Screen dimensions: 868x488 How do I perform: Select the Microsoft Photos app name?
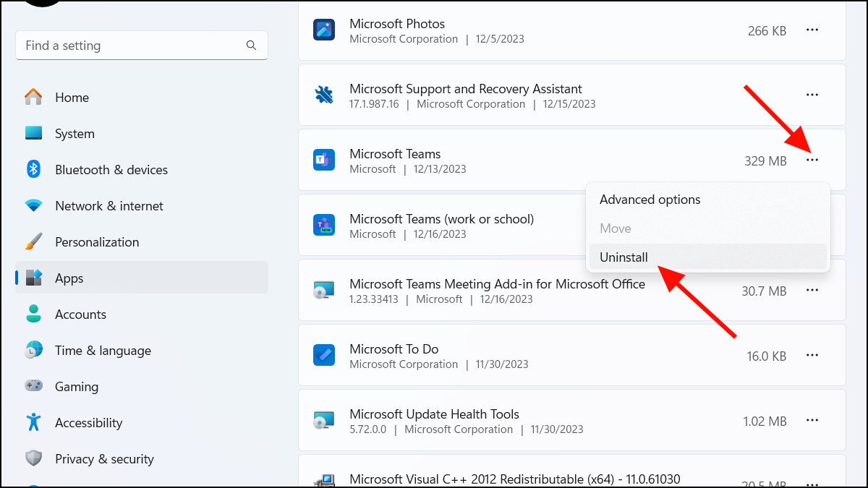pos(397,24)
